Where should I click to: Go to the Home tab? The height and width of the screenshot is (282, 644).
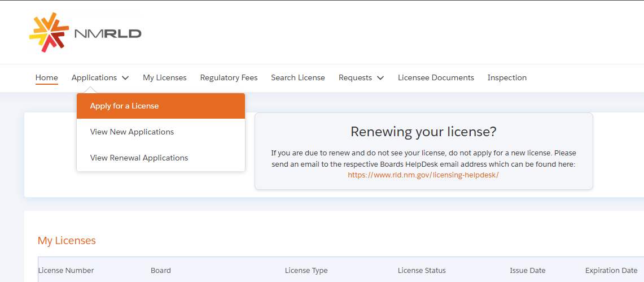point(46,78)
